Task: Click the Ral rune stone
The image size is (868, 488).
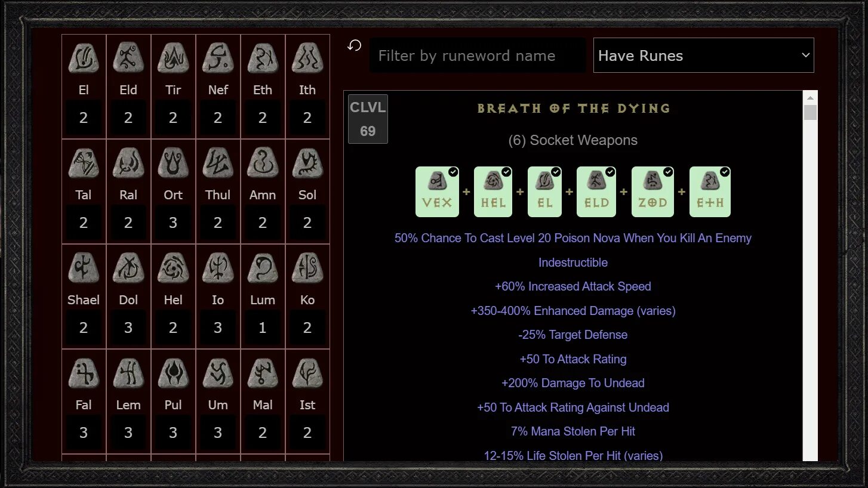Action: pyautogui.click(x=128, y=163)
